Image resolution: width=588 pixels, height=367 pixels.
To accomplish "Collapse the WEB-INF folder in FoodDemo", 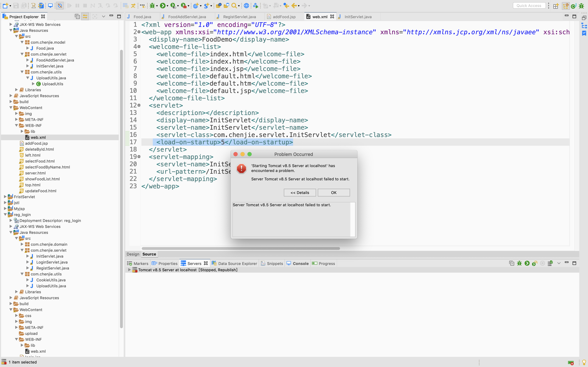I will click(16, 125).
